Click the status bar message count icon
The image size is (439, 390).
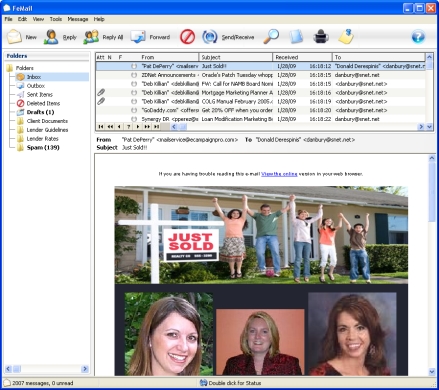[x=7, y=383]
